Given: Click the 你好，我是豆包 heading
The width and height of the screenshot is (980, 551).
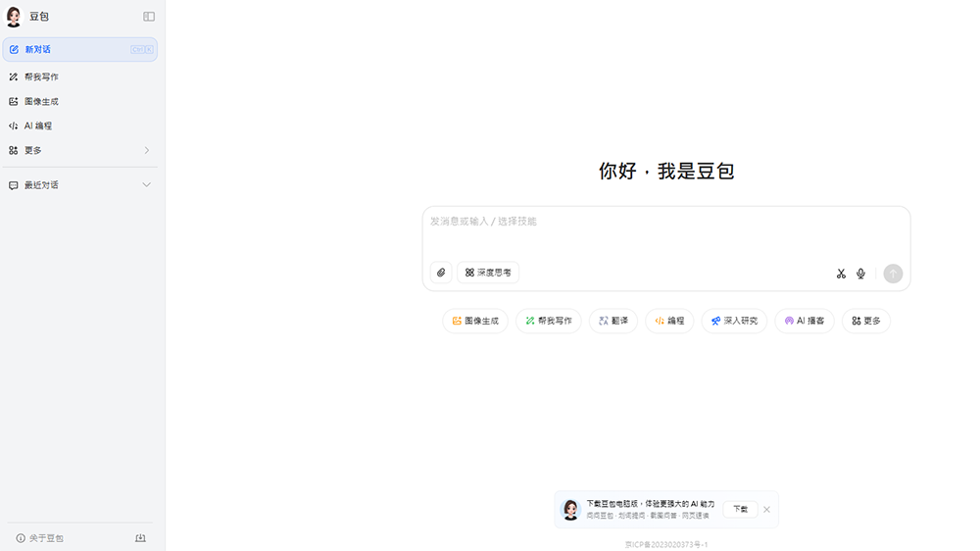Looking at the screenshot, I should click(666, 171).
